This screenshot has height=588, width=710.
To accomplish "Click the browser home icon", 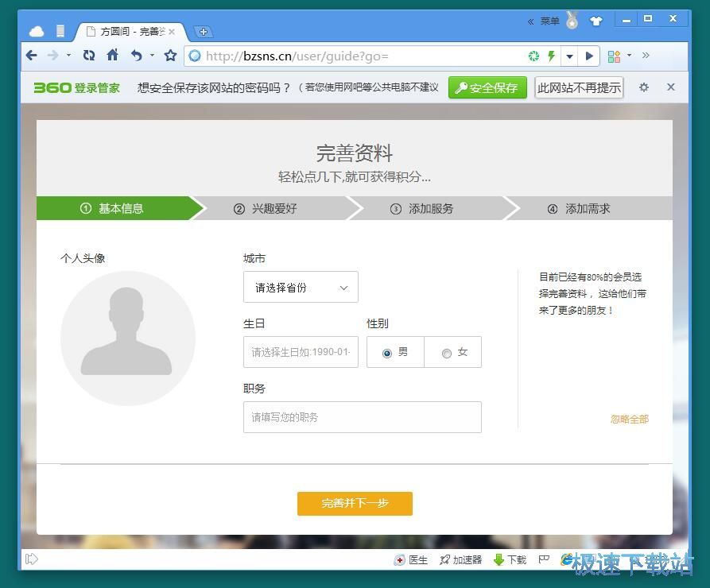I will click(112, 56).
